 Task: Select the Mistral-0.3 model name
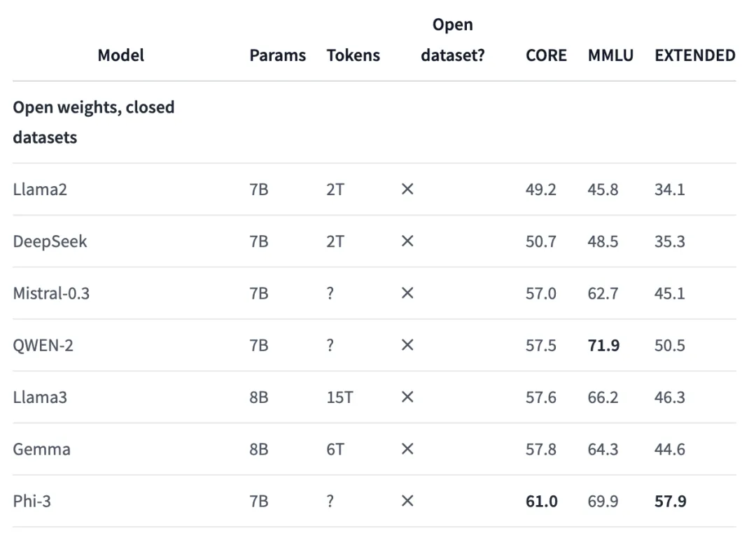pos(51,293)
